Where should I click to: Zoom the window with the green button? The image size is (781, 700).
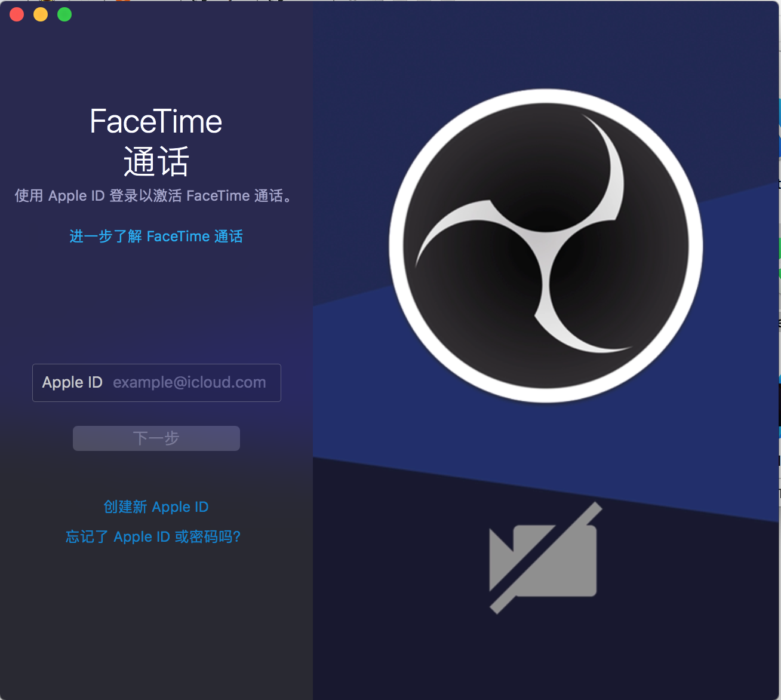64,15
